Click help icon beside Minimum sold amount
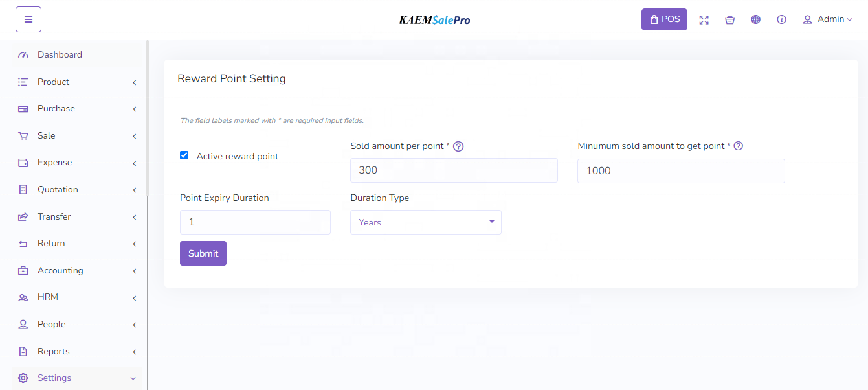Image resolution: width=868 pixels, height=390 pixels. coord(738,146)
